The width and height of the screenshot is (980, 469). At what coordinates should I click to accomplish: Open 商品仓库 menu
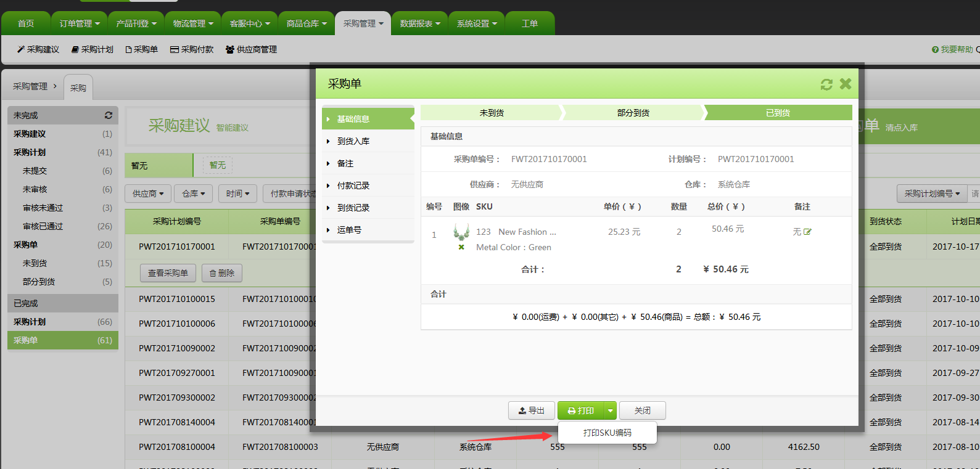click(x=307, y=23)
